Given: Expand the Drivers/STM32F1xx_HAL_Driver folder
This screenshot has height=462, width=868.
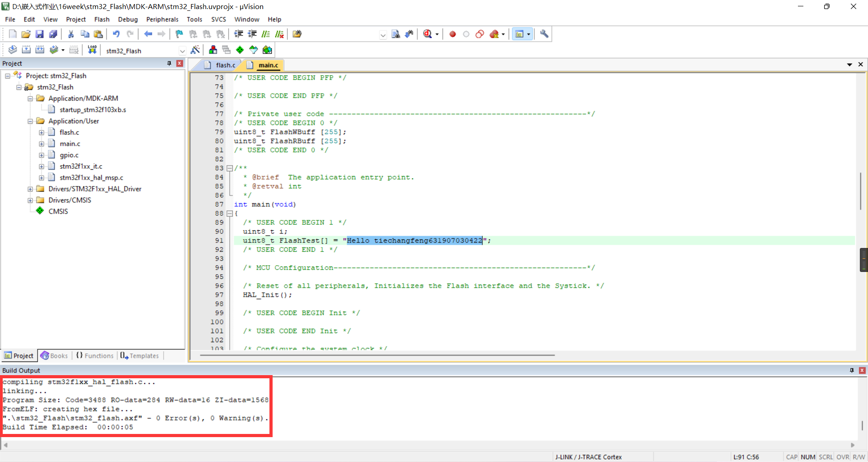Looking at the screenshot, I should [30, 189].
